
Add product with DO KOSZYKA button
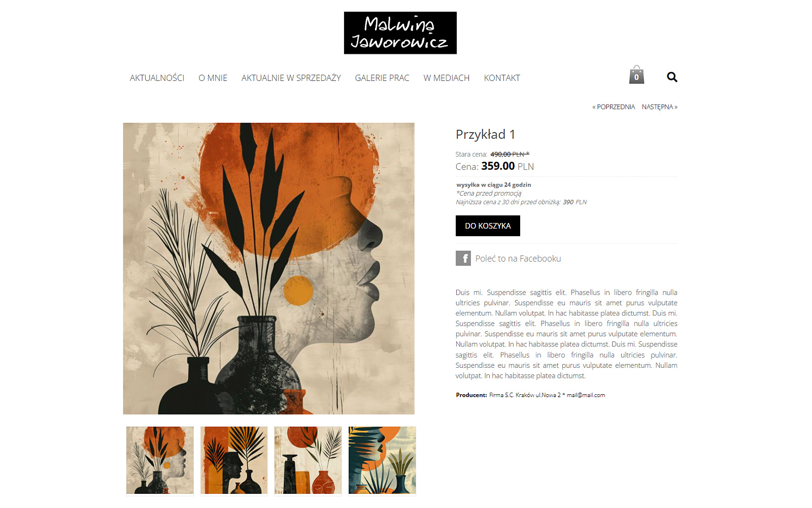pos(488,226)
